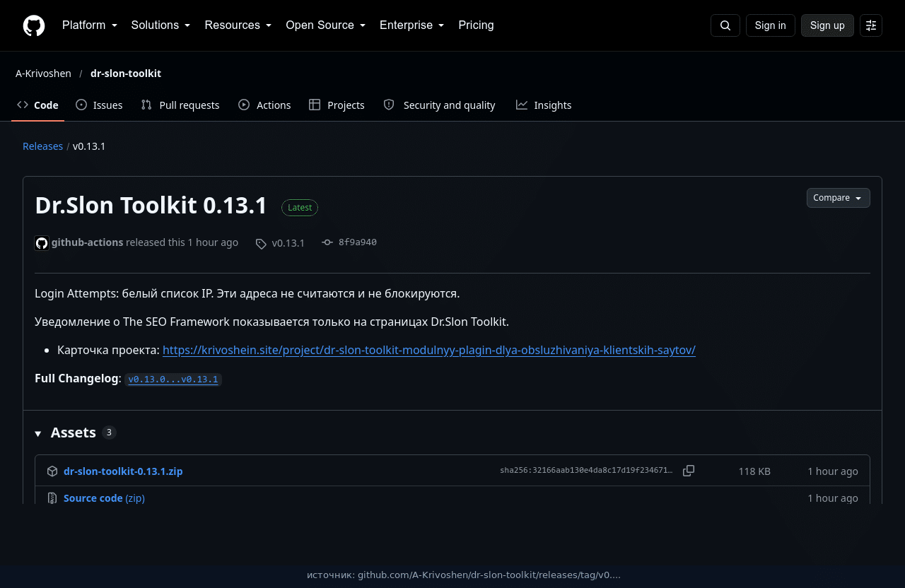Screen dimensions: 905x588
Task: Click the Sign up button
Action: [x=827, y=25]
